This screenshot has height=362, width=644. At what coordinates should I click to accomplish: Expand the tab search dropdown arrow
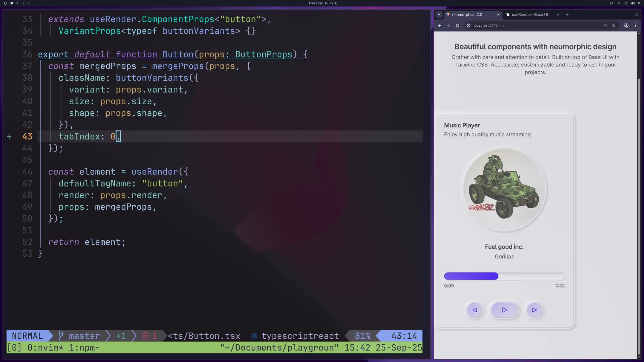pos(439,15)
